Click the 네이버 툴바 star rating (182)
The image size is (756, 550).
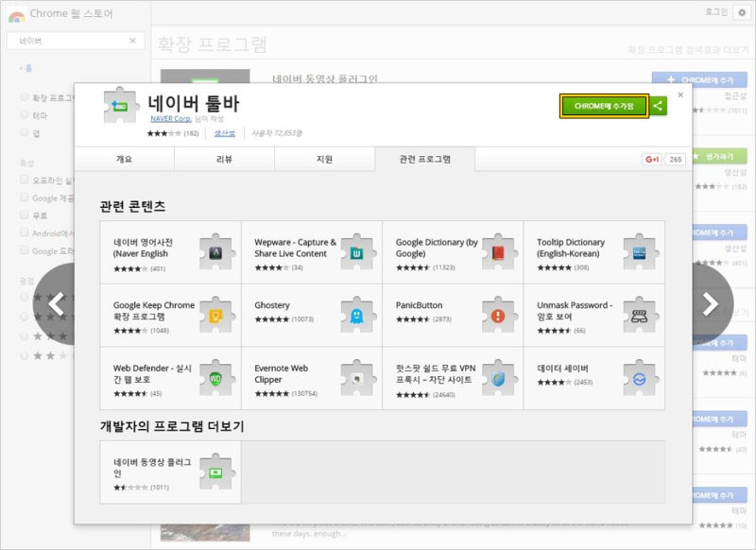(x=173, y=133)
